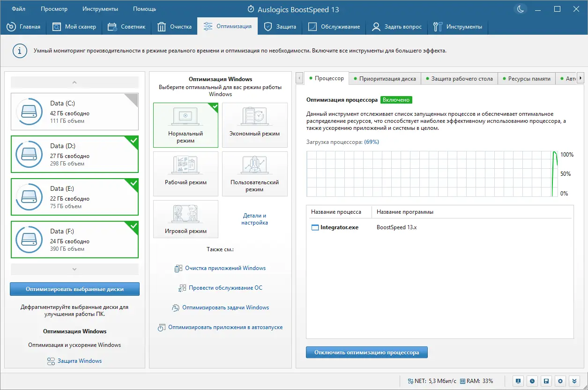
Task: Sort by Название процесса column
Action: pos(341,212)
